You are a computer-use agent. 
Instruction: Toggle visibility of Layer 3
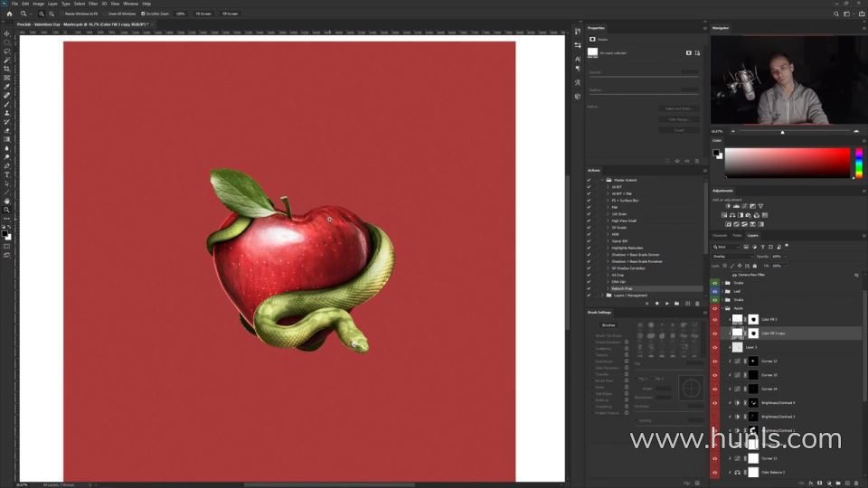(x=714, y=347)
